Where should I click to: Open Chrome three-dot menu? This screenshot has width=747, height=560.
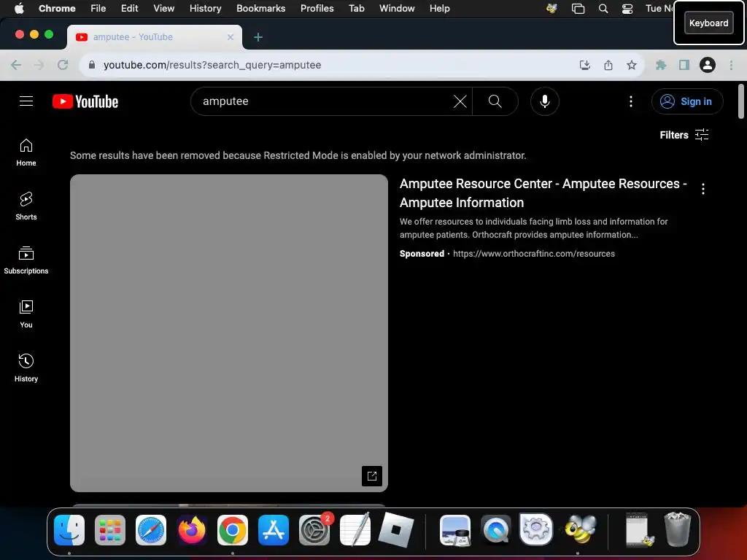(731, 65)
